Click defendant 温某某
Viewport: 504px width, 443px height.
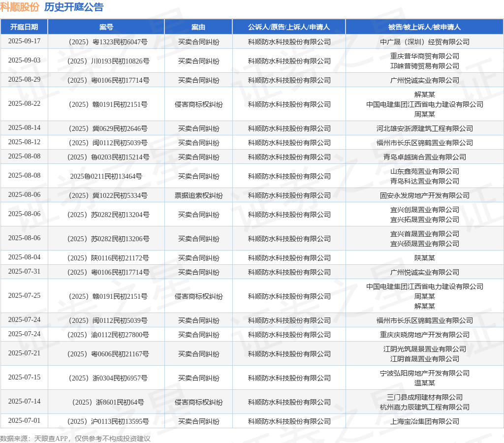point(425,383)
